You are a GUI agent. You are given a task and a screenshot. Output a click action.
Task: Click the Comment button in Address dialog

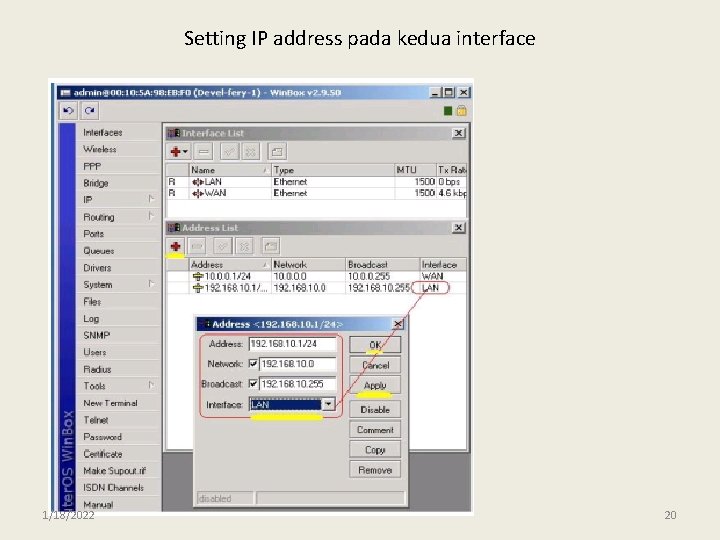[x=375, y=429]
